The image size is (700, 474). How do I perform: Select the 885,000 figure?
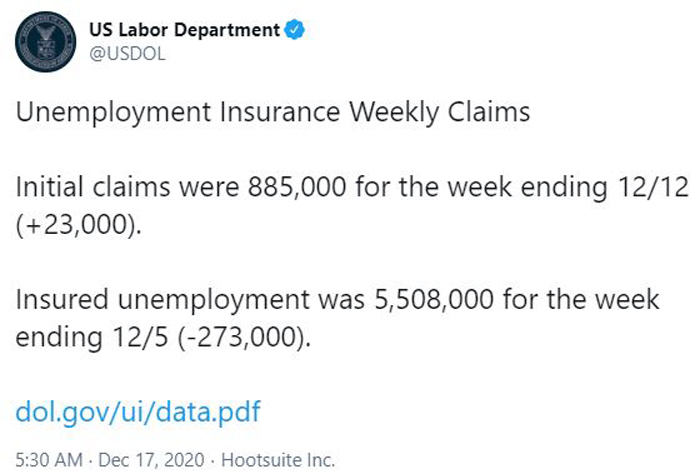pos(297,187)
